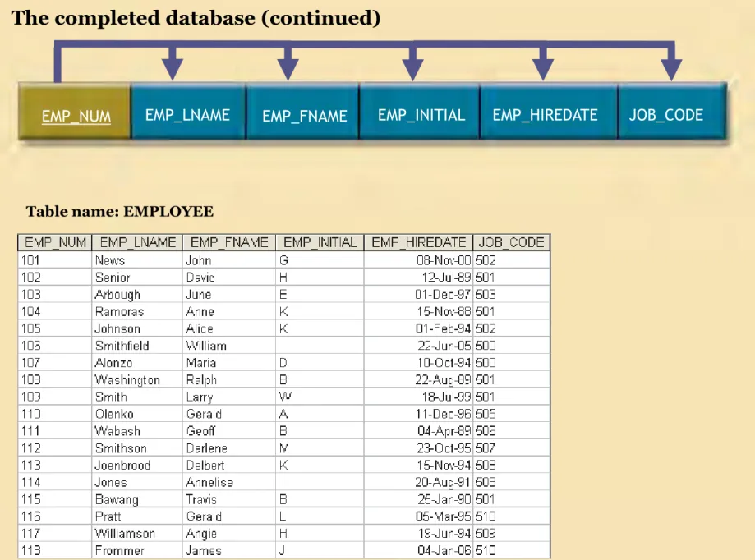Click job code 505 cell
The image size is (755, 560).
(511, 414)
